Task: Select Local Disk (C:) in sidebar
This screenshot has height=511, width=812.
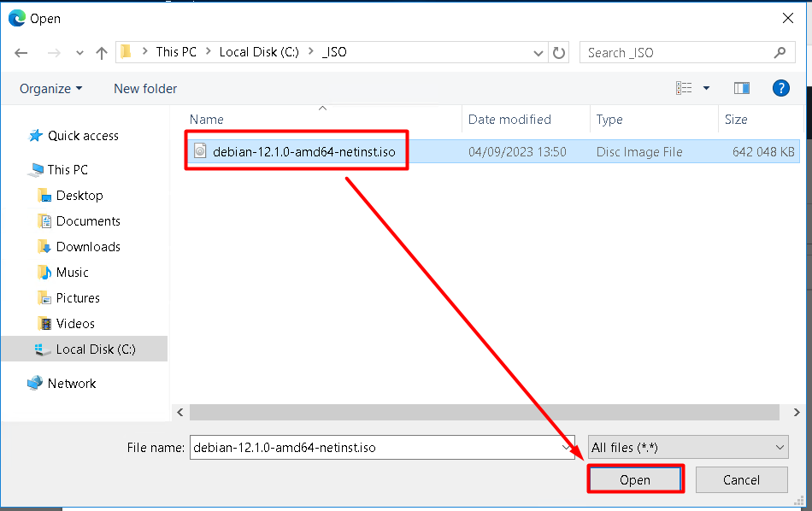Action: (96, 349)
